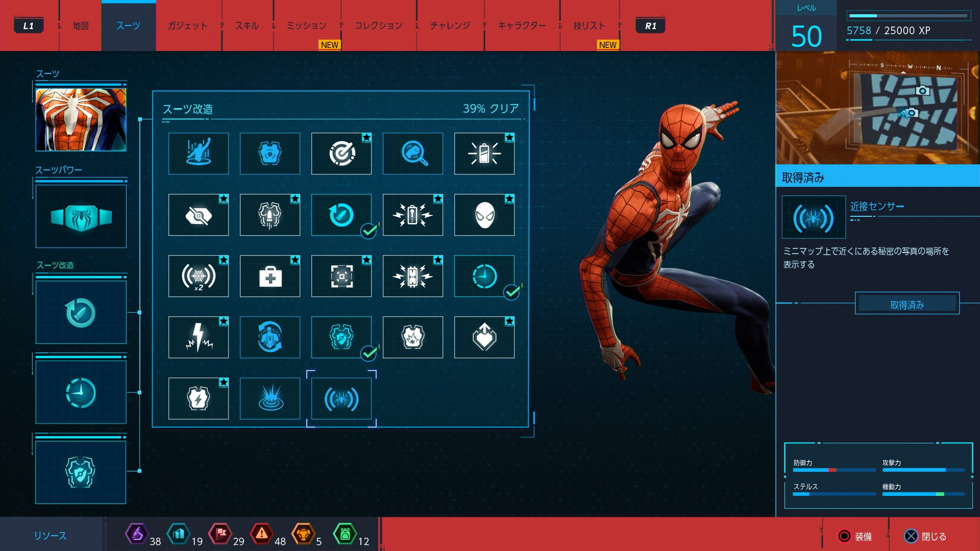Switch to the チャレンジ tab
Viewport: 980px width, 551px height.
(x=450, y=26)
